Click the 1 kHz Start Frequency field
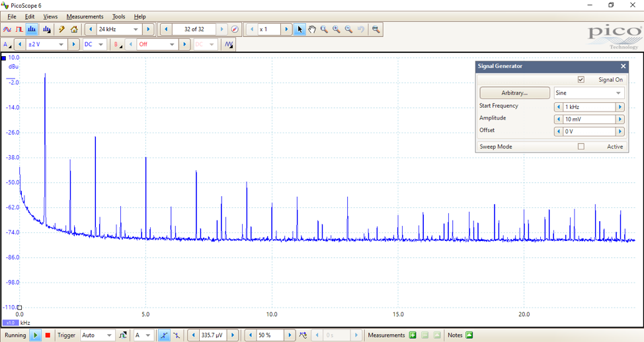The width and height of the screenshot is (644, 342). click(589, 107)
